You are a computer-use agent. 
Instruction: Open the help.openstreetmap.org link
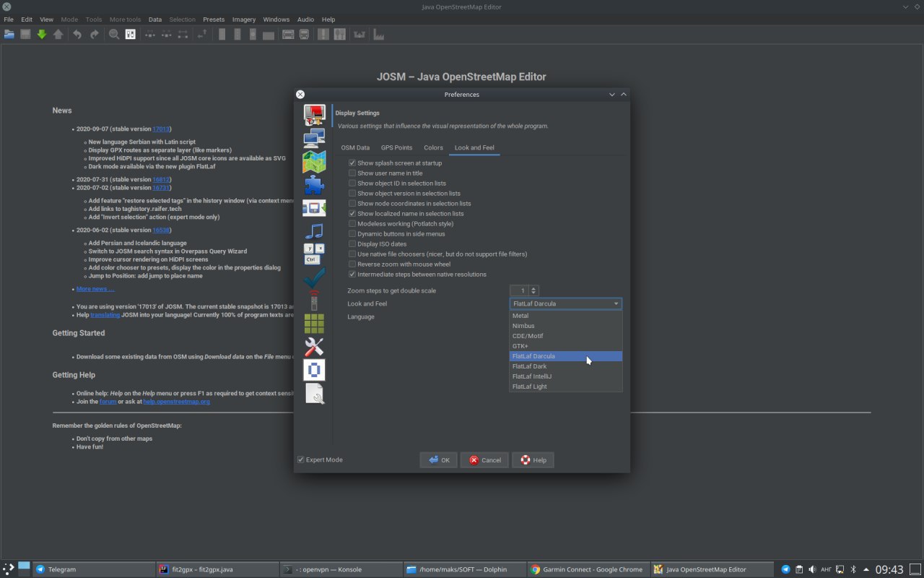point(176,402)
